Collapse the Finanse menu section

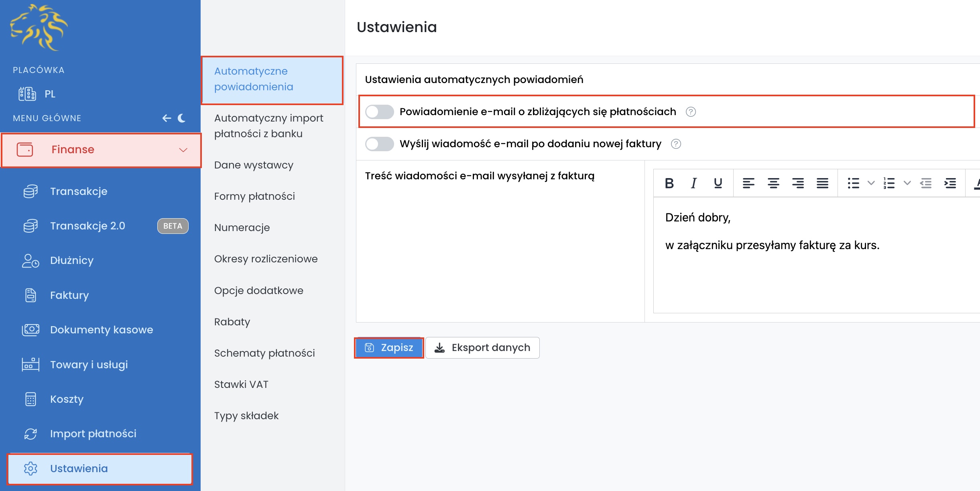pyautogui.click(x=183, y=150)
